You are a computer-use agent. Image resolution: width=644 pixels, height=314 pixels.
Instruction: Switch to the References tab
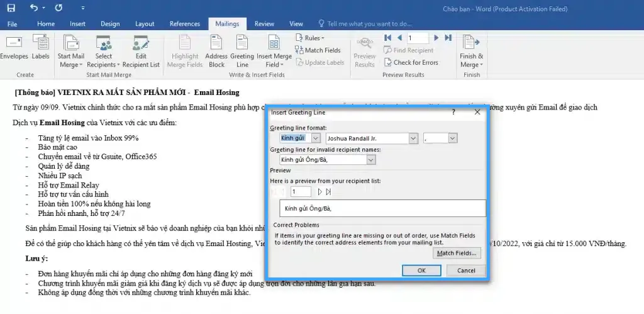pyautogui.click(x=185, y=24)
